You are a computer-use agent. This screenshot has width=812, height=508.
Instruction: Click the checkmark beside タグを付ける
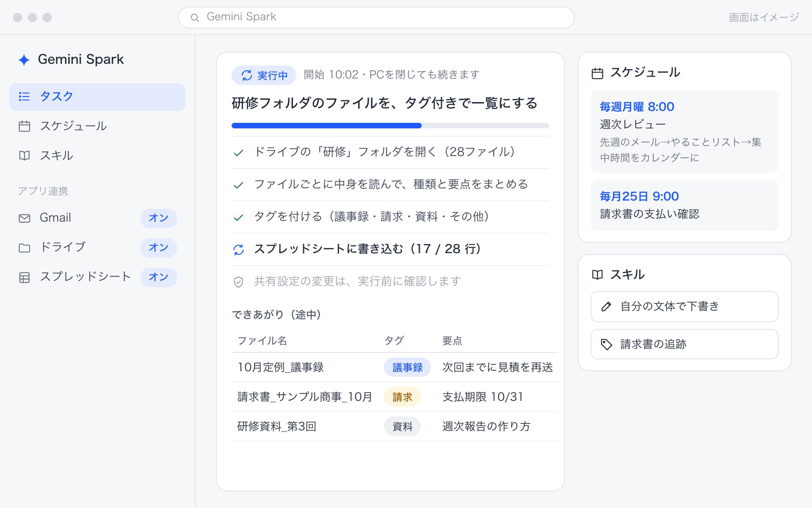click(x=239, y=218)
